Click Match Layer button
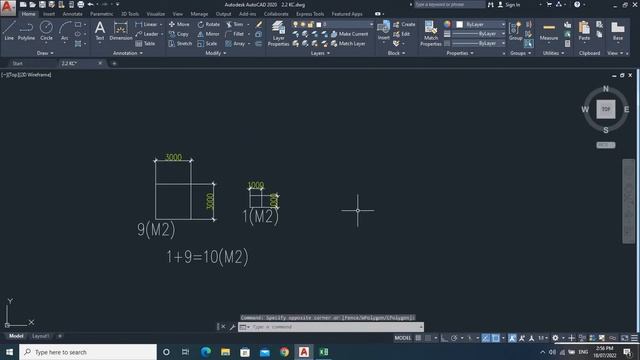 point(348,43)
